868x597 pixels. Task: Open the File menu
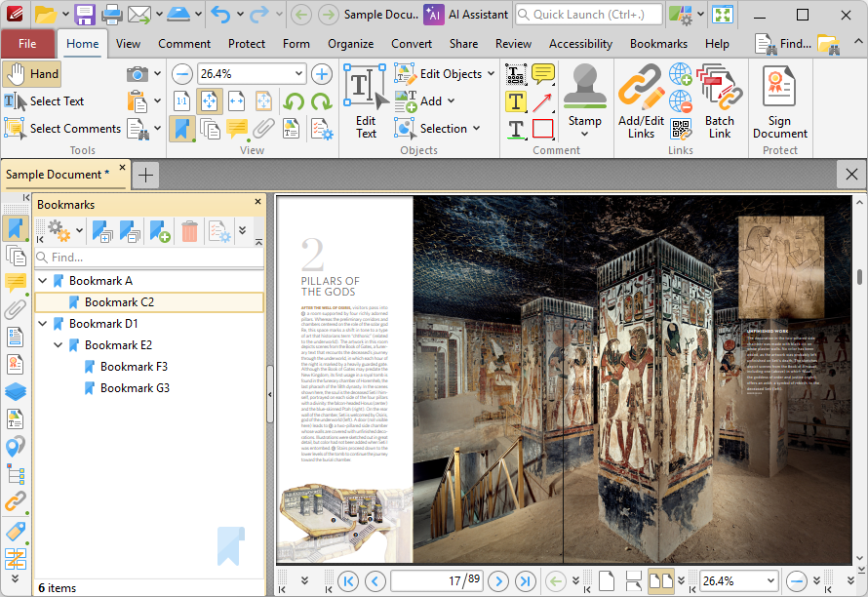point(27,44)
